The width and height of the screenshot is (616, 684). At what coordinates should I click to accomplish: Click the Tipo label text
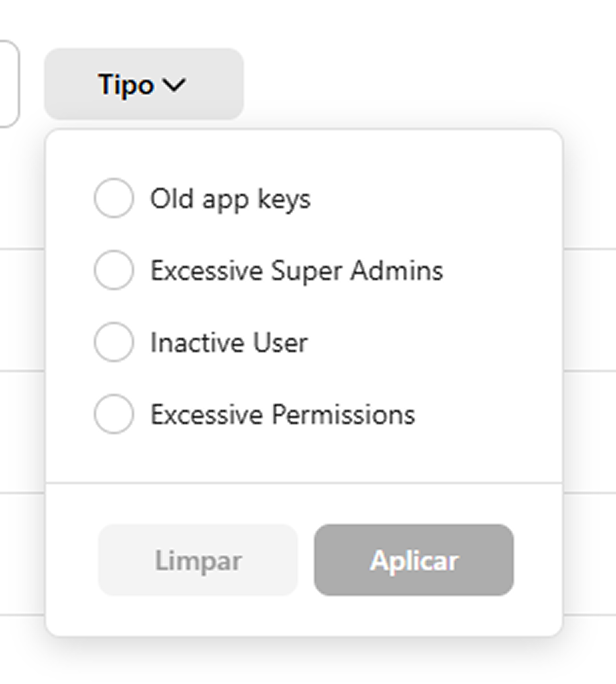tap(126, 85)
